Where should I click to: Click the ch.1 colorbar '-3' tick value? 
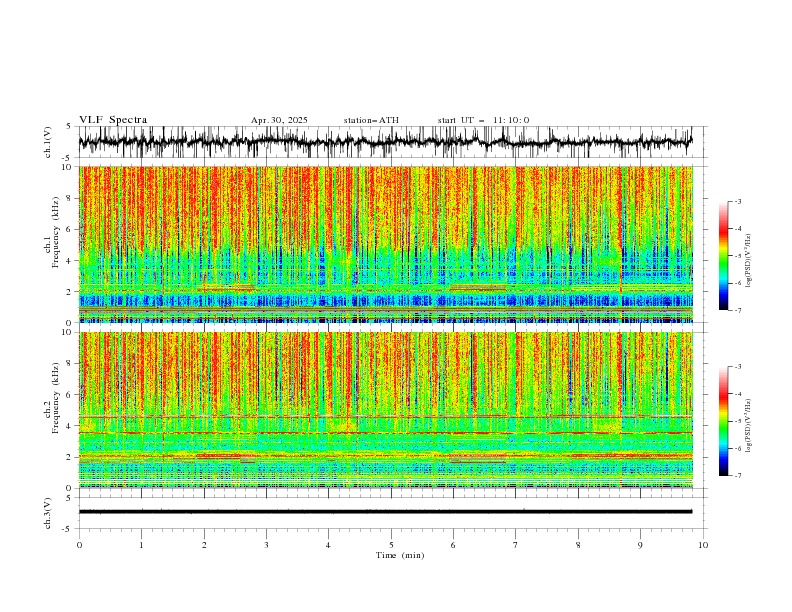[738, 201]
